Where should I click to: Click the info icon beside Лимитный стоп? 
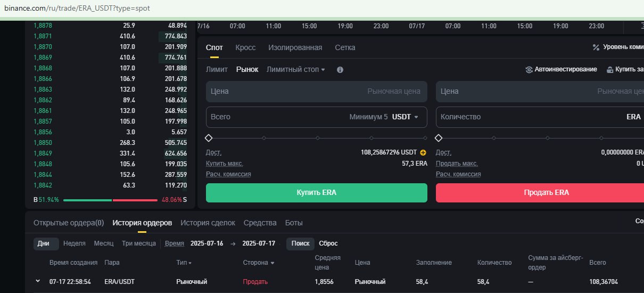340,70
